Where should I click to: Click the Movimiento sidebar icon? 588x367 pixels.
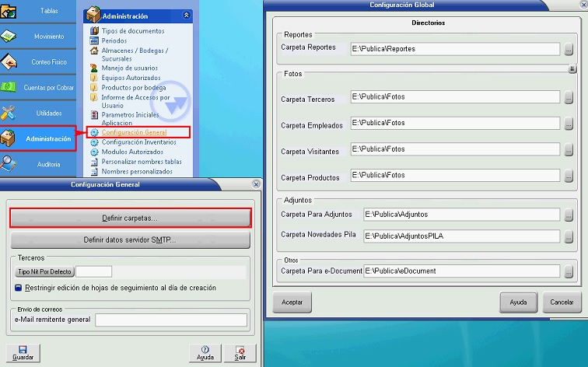click(9, 37)
